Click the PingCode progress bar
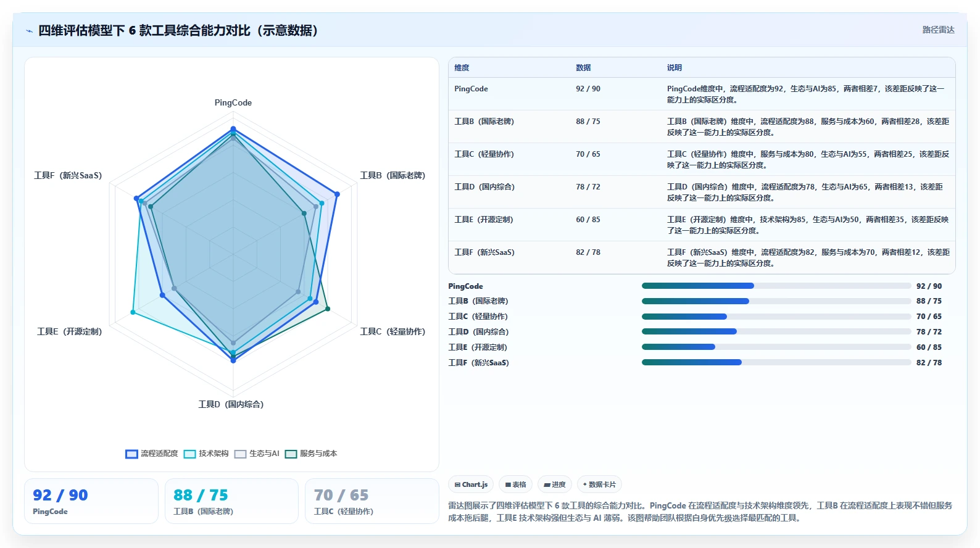 pyautogui.click(x=776, y=286)
